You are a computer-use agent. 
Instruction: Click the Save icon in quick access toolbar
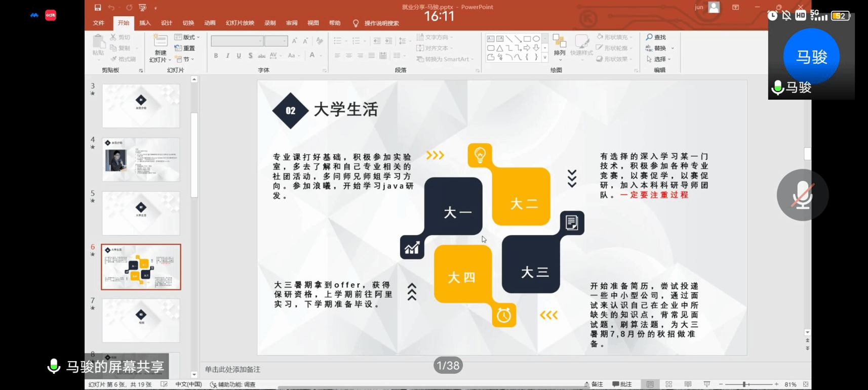coord(98,8)
